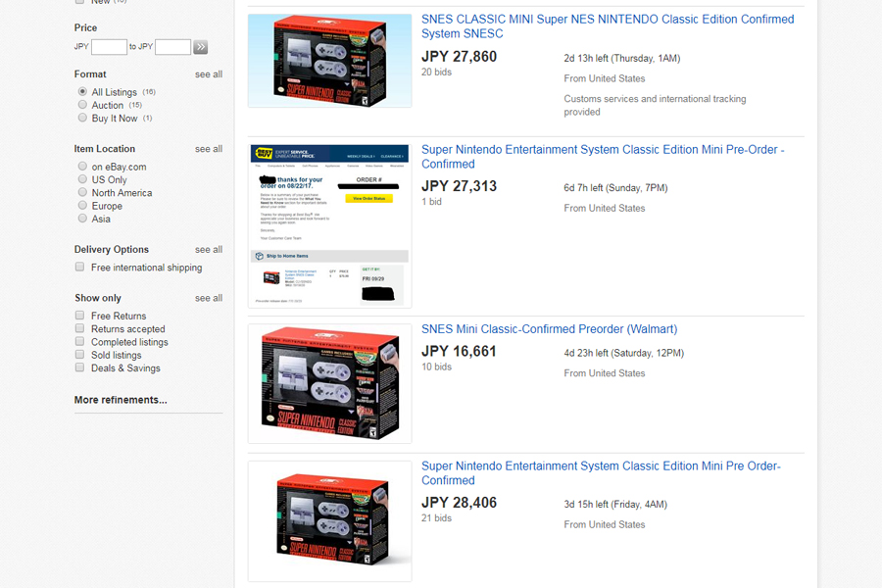Choose US Only item location

tap(82, 179)
